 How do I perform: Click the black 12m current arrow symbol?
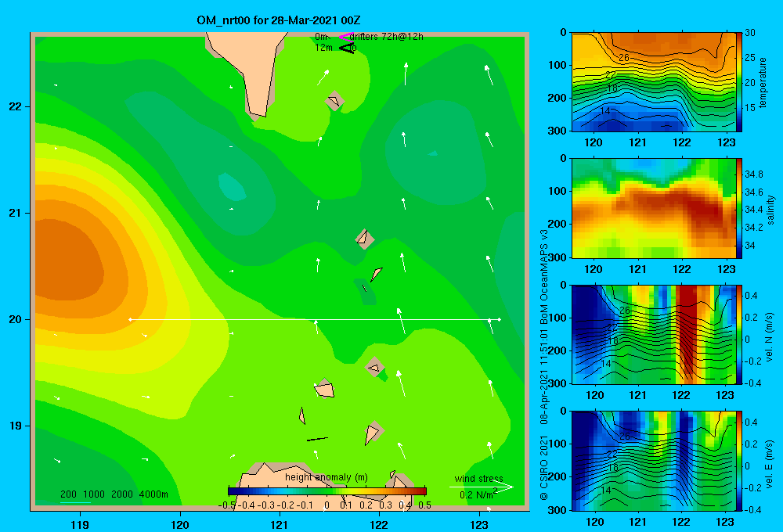(x=346, y=48)
